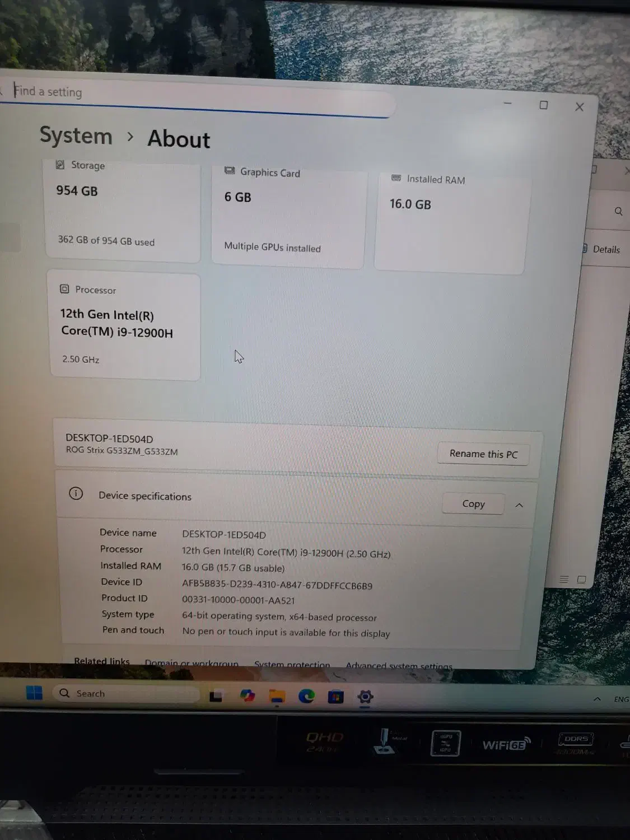Go back to System in the breadcrumb
Image resolution: width=630 pixels, height=840 pixels.
click(x=76, y=136)
